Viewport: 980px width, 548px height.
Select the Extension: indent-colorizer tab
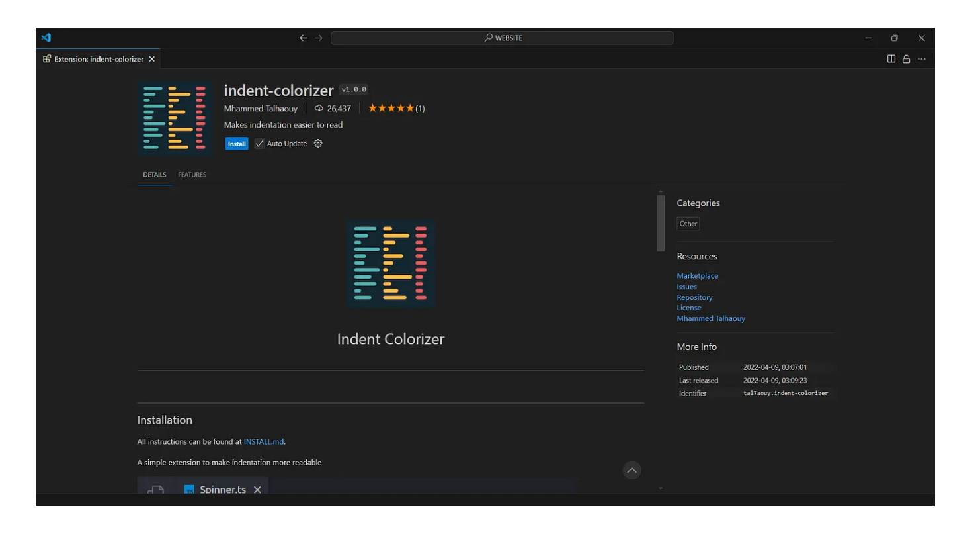[x=99, y=59]
